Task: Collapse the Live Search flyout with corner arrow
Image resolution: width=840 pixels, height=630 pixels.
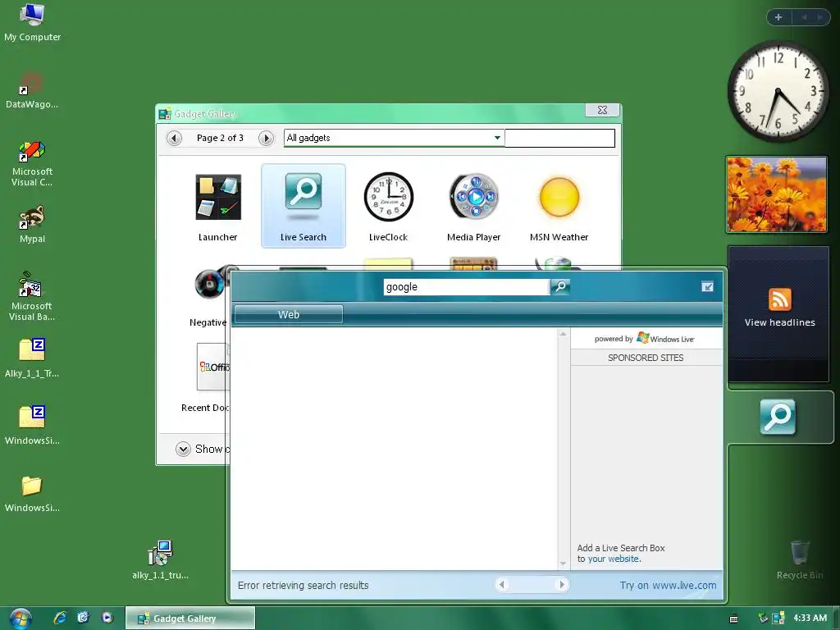Action: [x=707, y=286]
